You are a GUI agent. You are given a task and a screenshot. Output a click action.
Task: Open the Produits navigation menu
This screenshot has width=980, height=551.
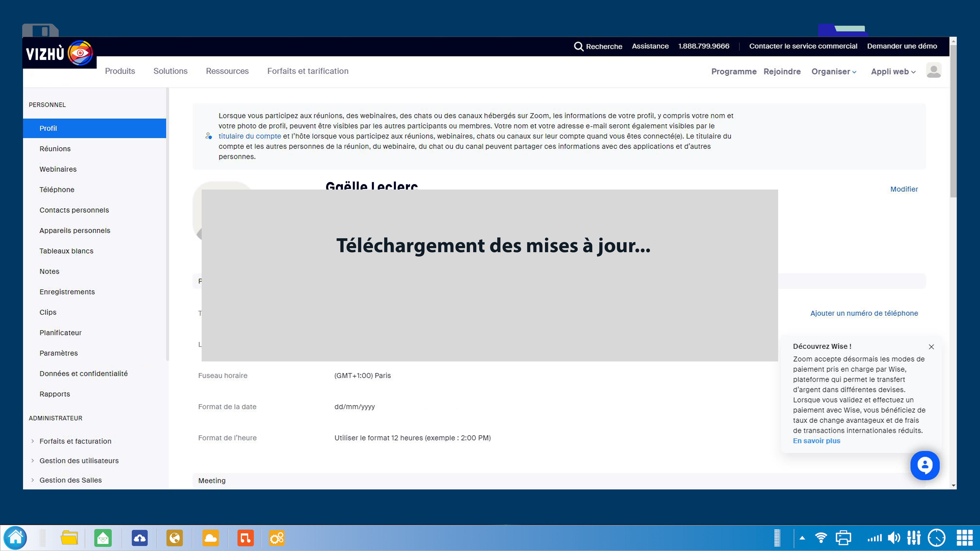click(x=120, y=71)
